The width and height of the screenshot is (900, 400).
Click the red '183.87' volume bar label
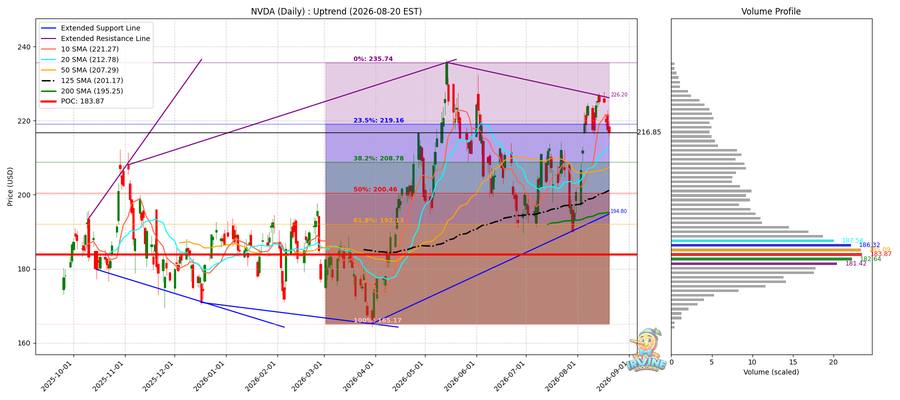tap(879, 254)
